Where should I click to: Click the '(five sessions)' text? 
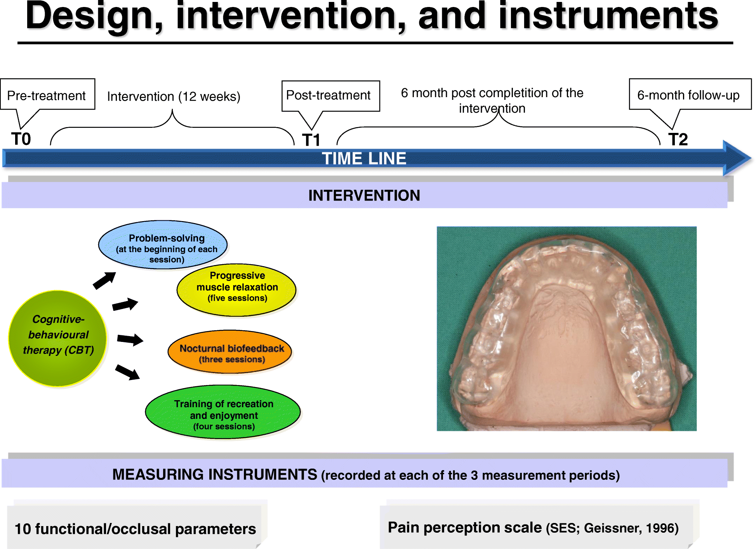237,298
